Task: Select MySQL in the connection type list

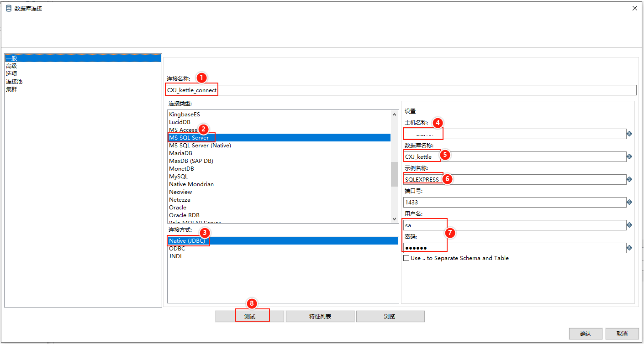Action: [x=178, y=176]
